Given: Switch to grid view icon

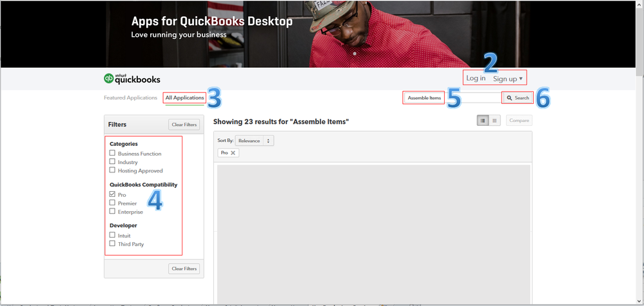Looking at the screenshot, I should tap(494, 121).
